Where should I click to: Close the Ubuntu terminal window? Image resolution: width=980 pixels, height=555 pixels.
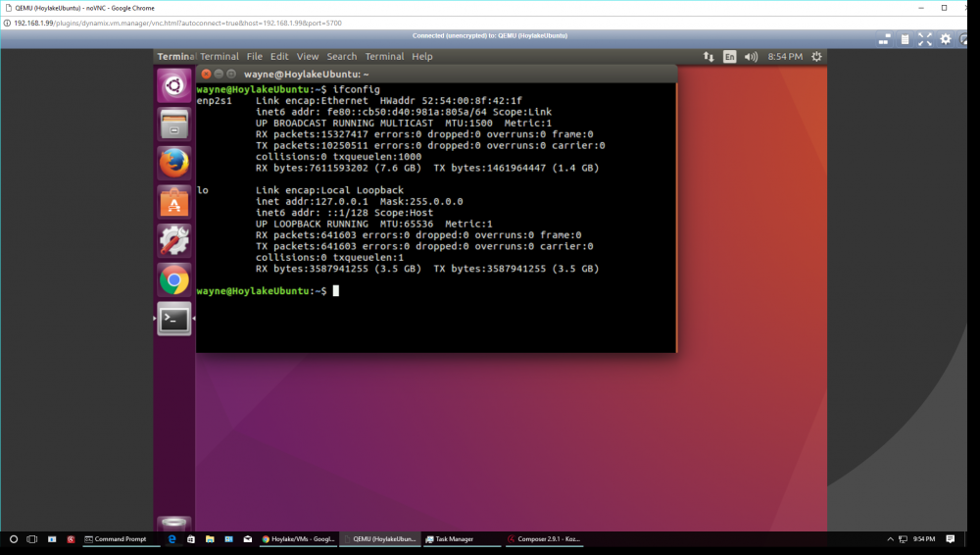tap(206, 74)
